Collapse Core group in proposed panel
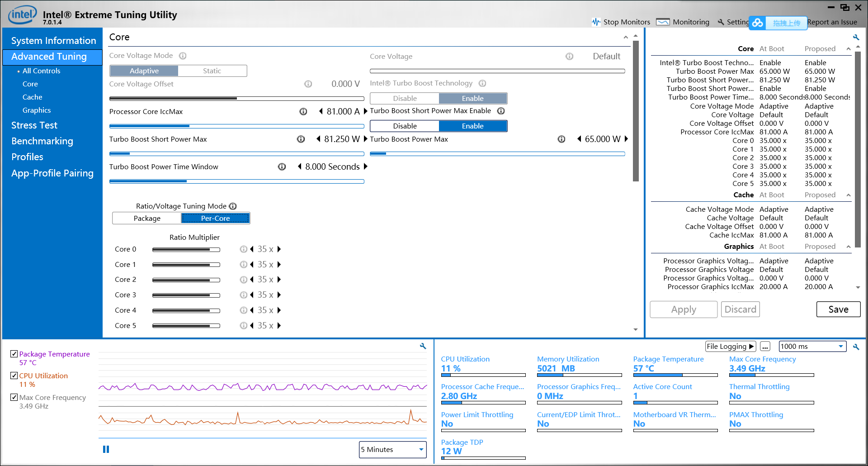Screen dimensions: 868x466 [848, 49]
